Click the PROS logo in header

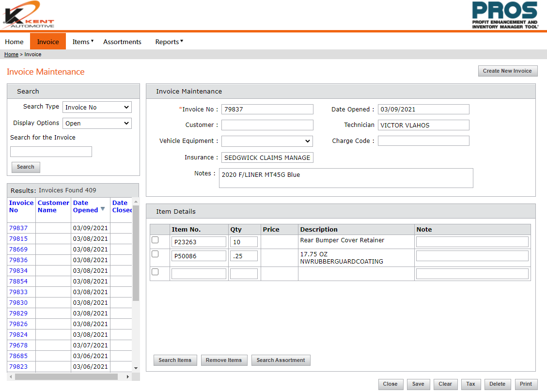point(505,16)
